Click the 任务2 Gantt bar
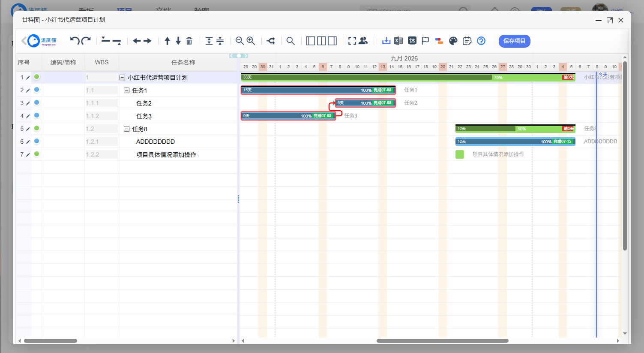The width and height of the screenshot is (644, 353). (365, 103)
